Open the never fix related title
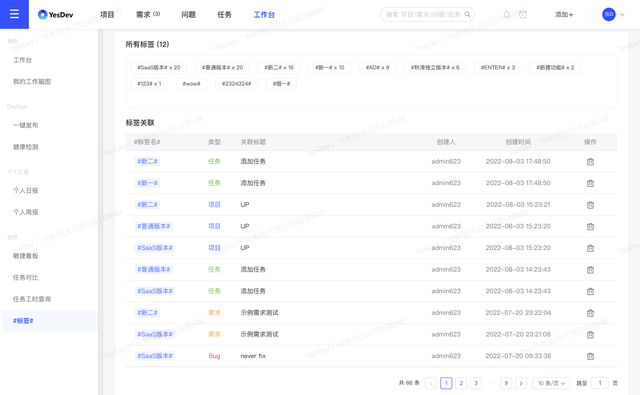This screenshot has height=395, width=640. (x=253, y=356)
